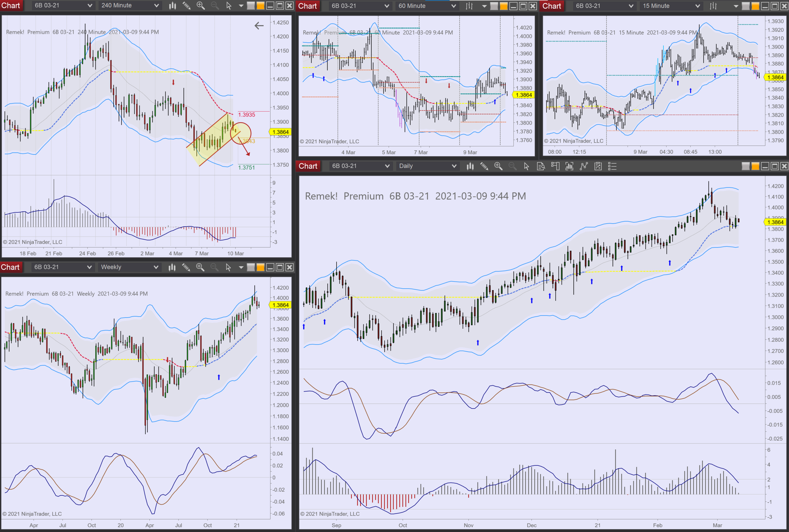The height and width of the screenshot is (532, 789).
Task: Click the 1.3864 price marker on Daily axis
Action: click(775, 222)
